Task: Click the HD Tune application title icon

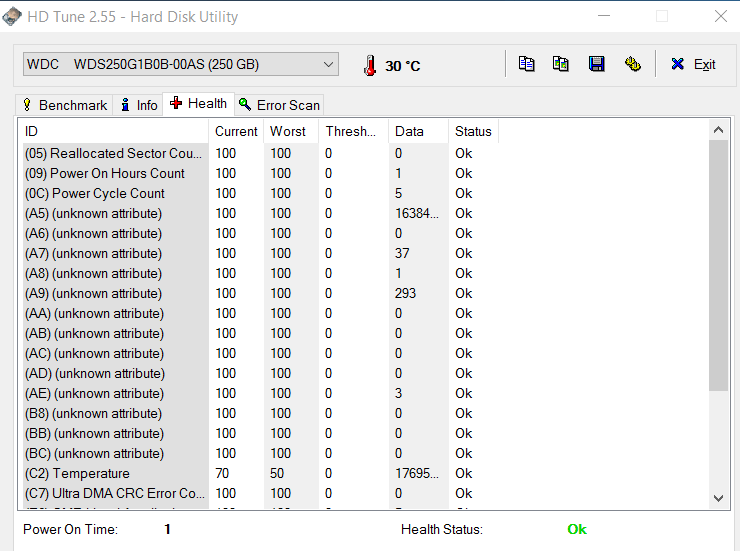Action: coord(12,16)
